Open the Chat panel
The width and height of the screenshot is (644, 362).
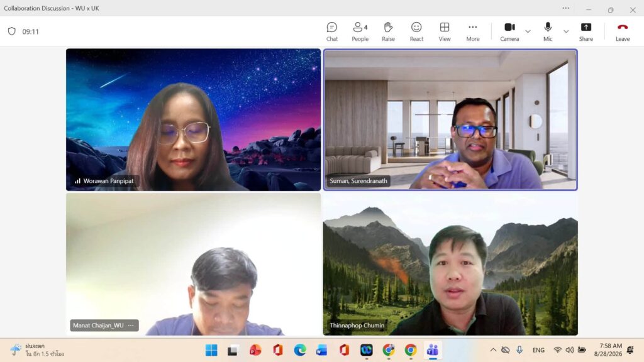[x=332, y=31]
